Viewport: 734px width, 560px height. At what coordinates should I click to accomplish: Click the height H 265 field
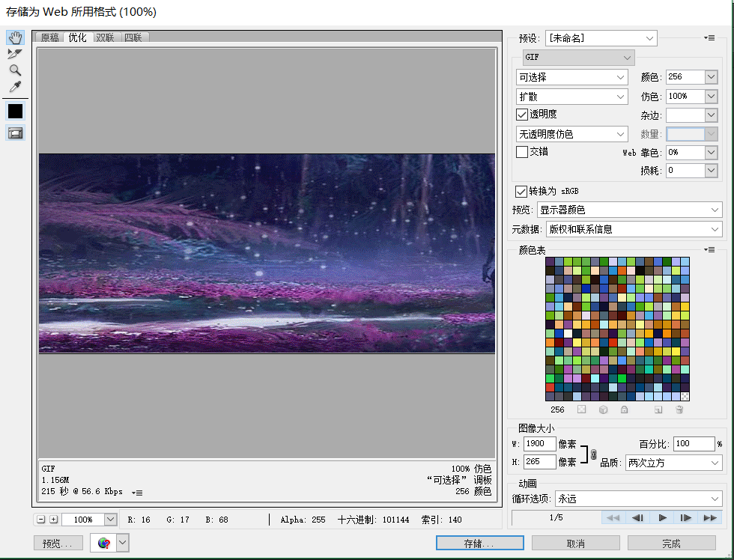point(540,462)
